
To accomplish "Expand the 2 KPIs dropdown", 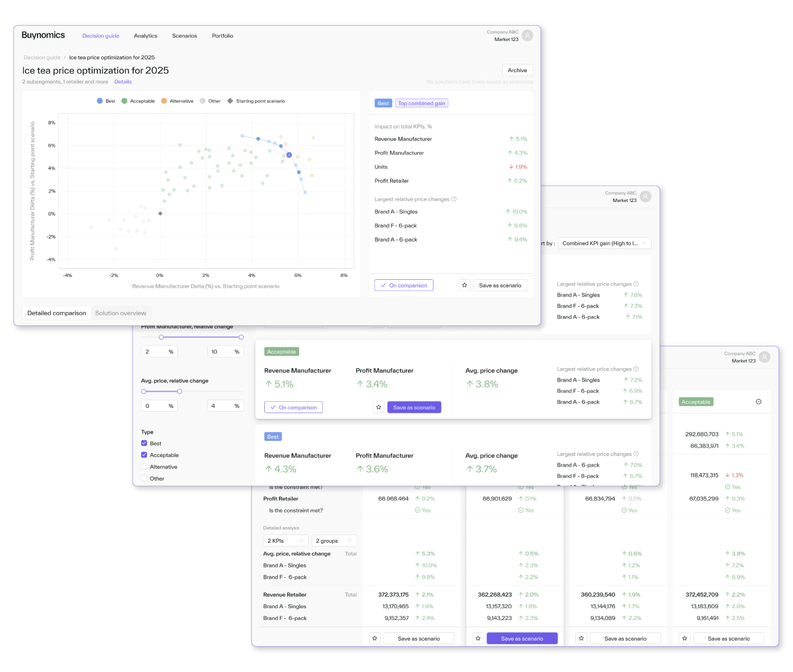I will tap(285, 541).
